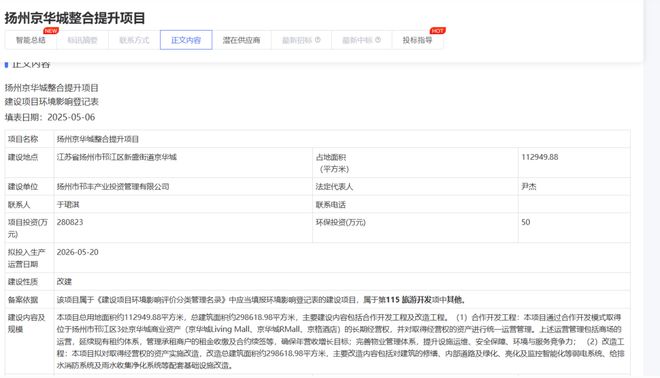Screen dimensions: 660x378
Task: Open the 最新招标 tab
Action: (x=301, y=40)
